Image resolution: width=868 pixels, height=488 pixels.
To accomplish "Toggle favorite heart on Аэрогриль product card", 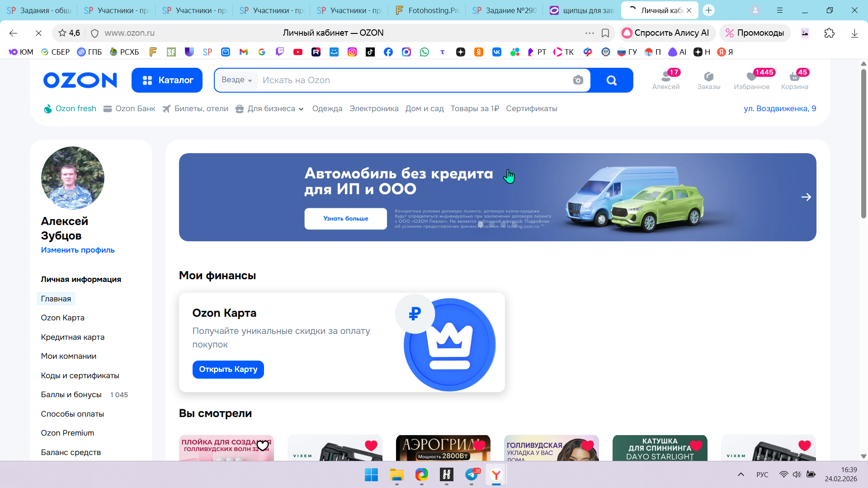I will [x=479, y=446].
